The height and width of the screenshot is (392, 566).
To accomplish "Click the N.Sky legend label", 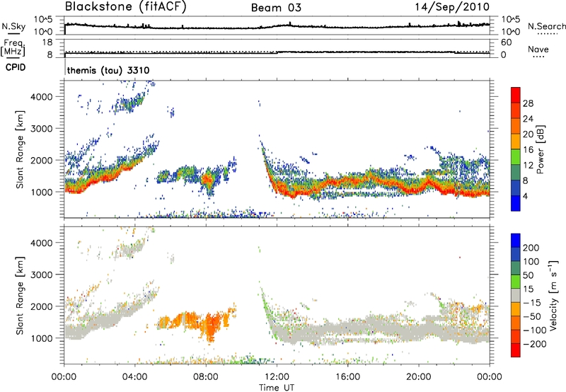I will point(13,26).
